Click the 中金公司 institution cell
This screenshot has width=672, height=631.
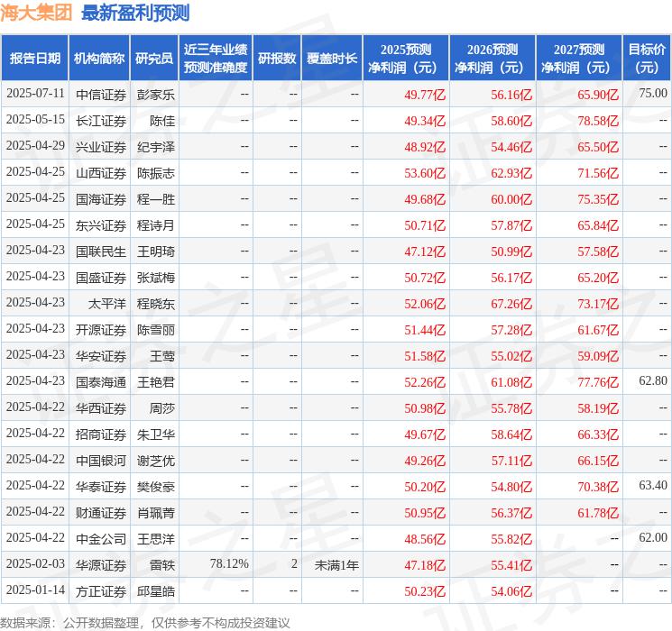point(101,539)
